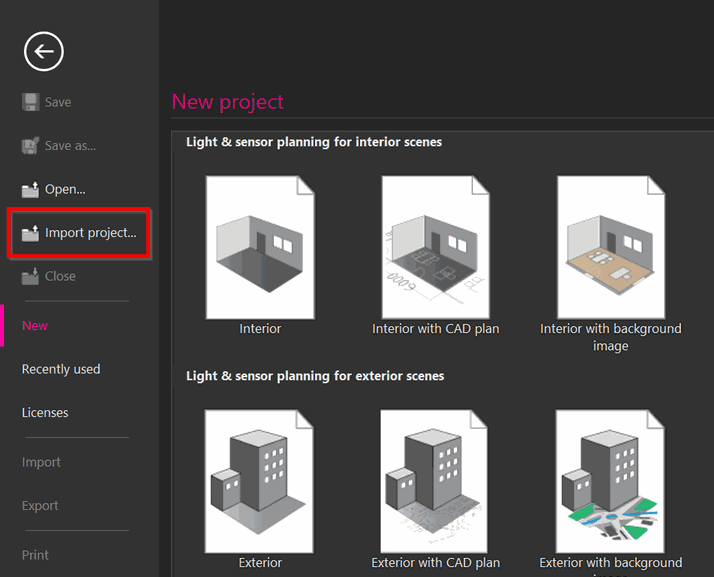Open the Export menu item
Viewport: 714px width, 577px height.
[40, 506]
